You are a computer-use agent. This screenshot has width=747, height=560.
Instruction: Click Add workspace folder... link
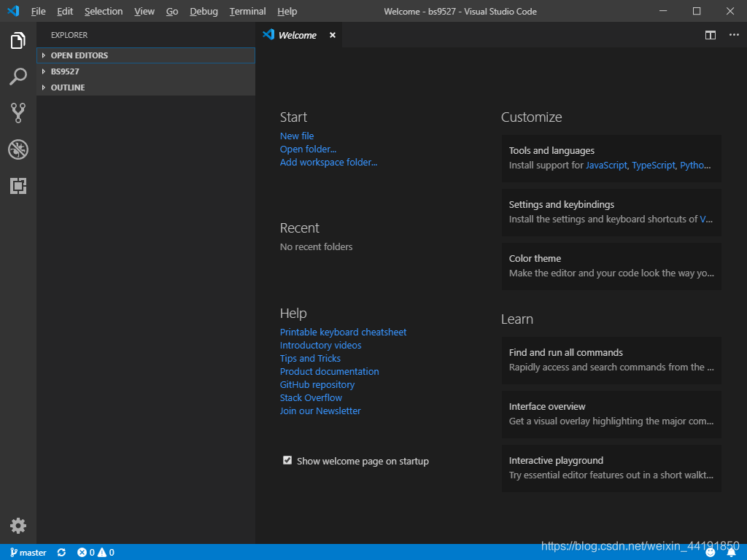pyautogui.click(x=328, y=163)
